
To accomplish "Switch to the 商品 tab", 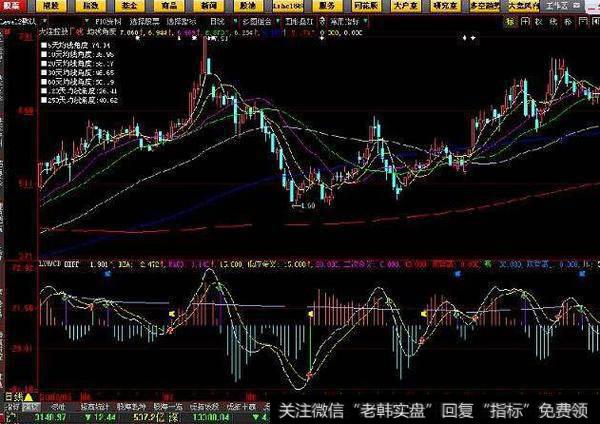I will tap(163, 6).
